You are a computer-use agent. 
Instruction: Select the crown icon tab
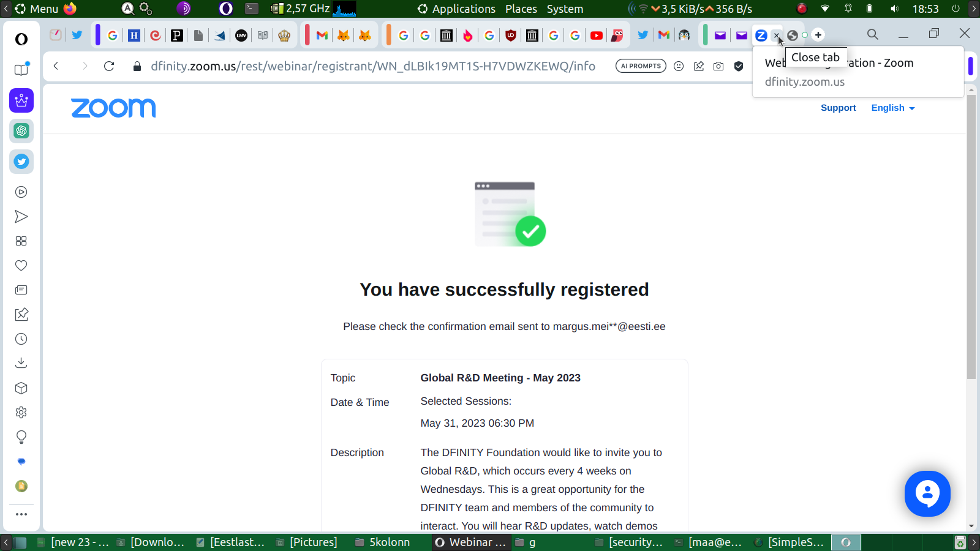tap(284, 36)
